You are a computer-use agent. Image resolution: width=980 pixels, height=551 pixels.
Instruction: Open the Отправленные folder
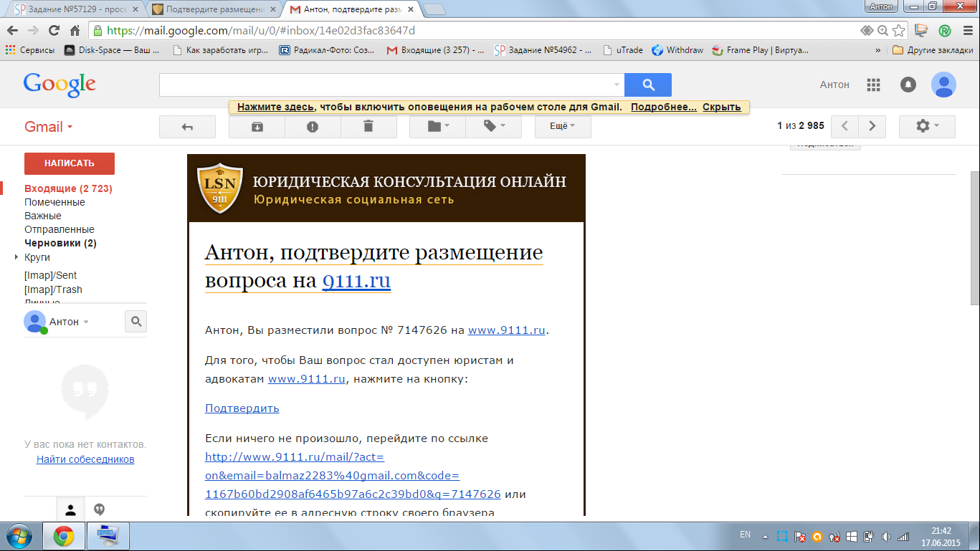pyautogui.click(x=60, y=229)
